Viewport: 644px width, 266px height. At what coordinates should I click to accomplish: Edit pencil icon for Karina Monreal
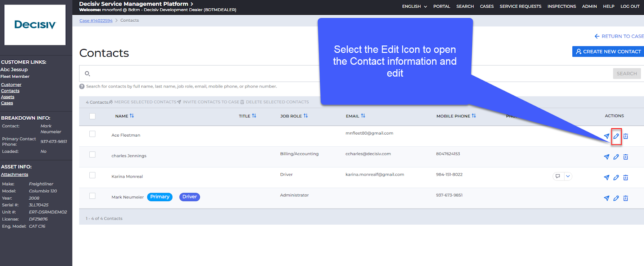[616, 177]
